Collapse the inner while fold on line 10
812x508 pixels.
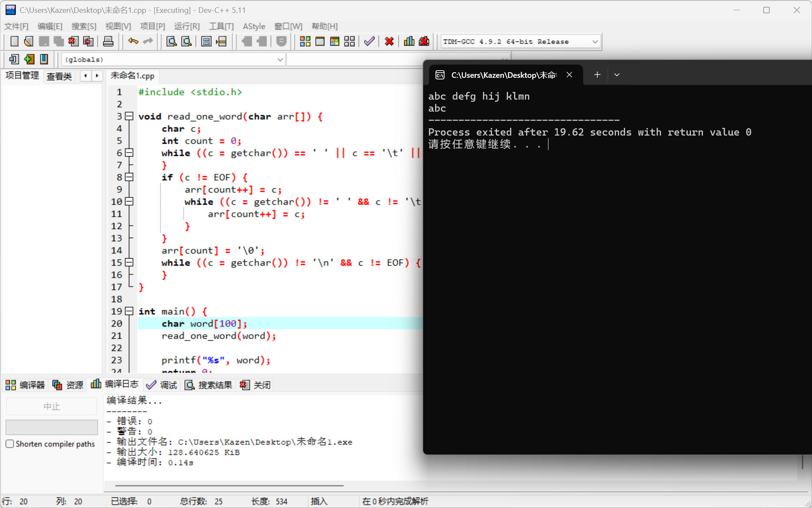coord(129,201)
